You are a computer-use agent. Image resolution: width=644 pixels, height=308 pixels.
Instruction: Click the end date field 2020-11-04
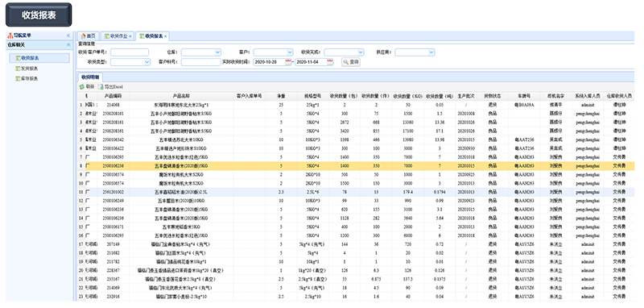click(x=311, y=62)
